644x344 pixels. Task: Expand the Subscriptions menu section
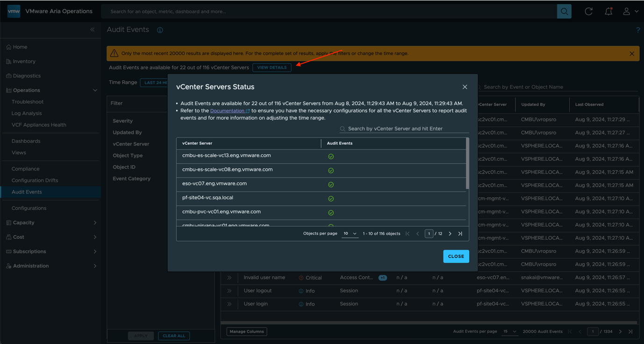click(x=95, y=252)
